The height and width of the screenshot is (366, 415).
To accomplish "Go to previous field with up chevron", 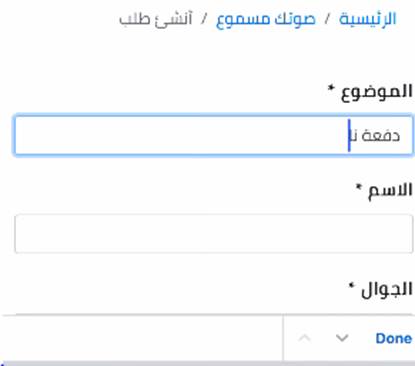I will (x=304, y=338).
